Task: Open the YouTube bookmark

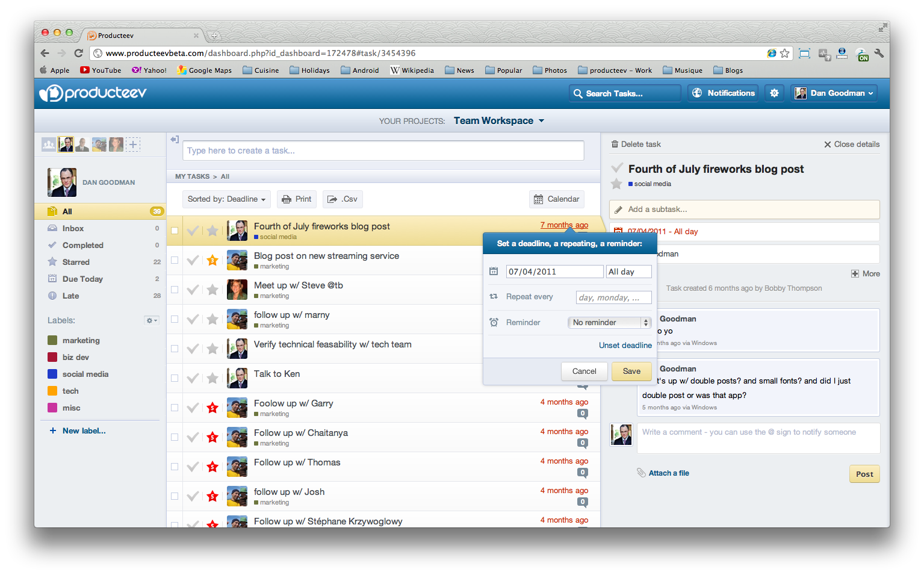Action: (101, 70)
